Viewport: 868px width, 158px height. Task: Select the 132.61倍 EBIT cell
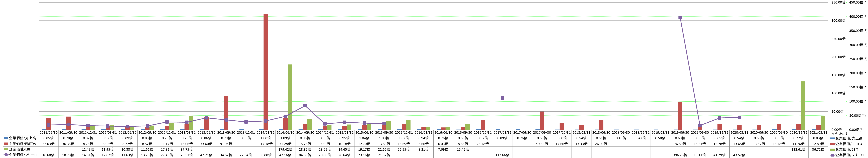(799, 149)
